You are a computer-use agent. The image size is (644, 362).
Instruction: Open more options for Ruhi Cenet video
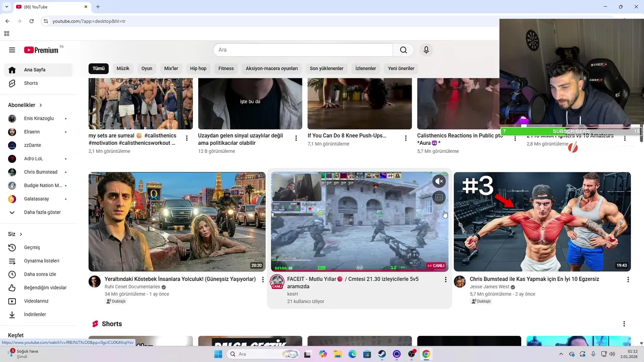coord(263,280)
